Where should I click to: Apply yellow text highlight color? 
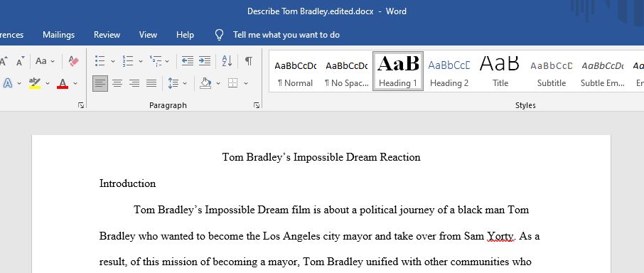[35, 83]
